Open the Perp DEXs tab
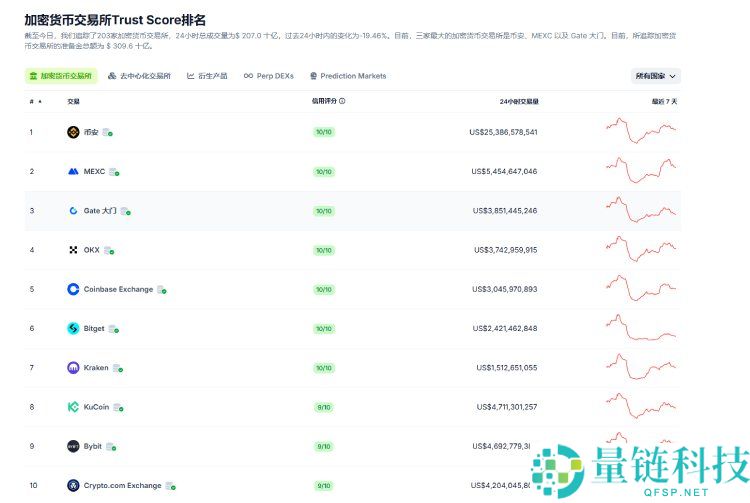 269,76
